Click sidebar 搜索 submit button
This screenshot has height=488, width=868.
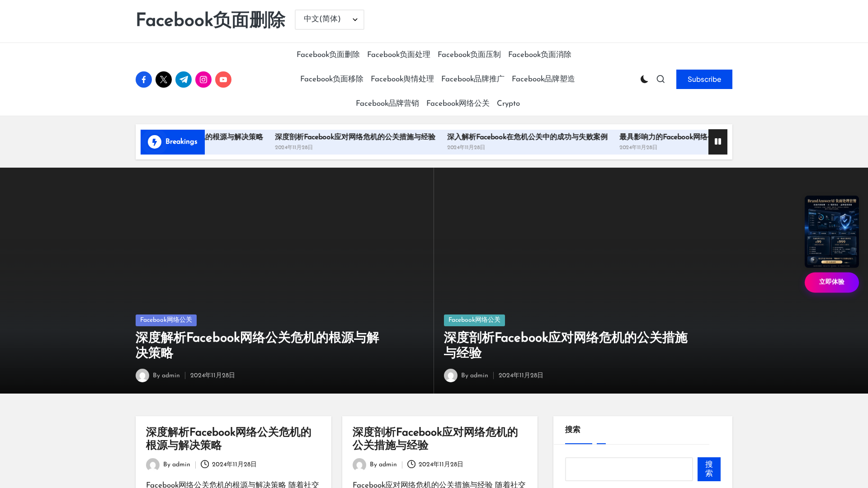pos(709,469)
